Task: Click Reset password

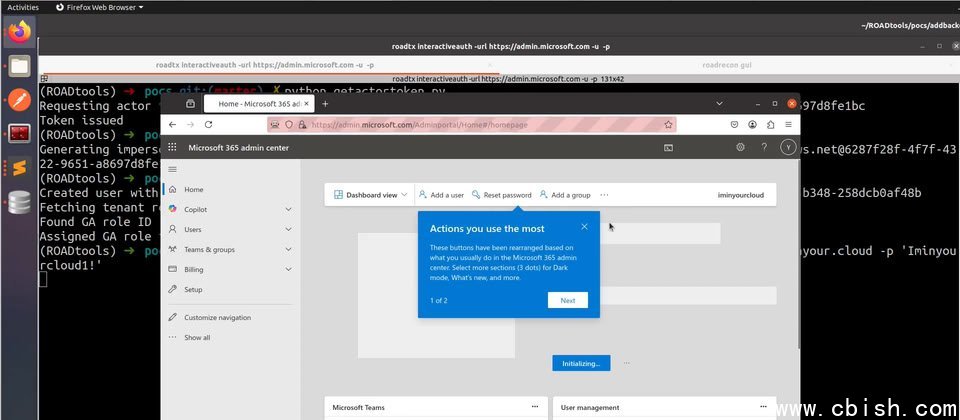Action: 501,195
